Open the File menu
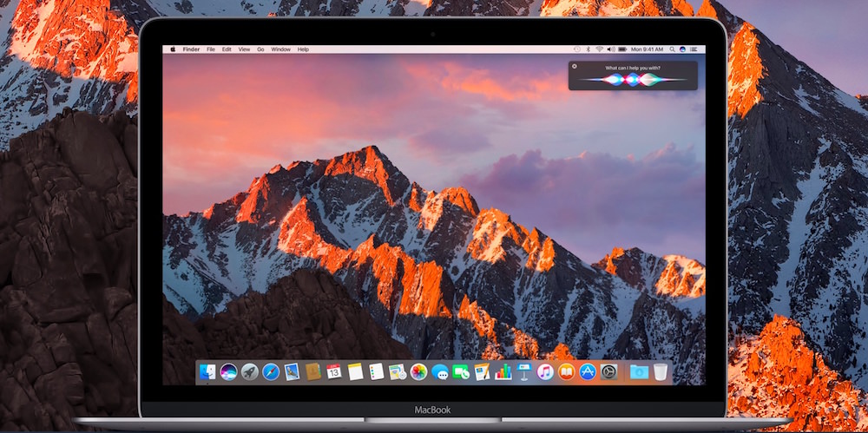Screen dimensions: 868x433 (211, 49)
